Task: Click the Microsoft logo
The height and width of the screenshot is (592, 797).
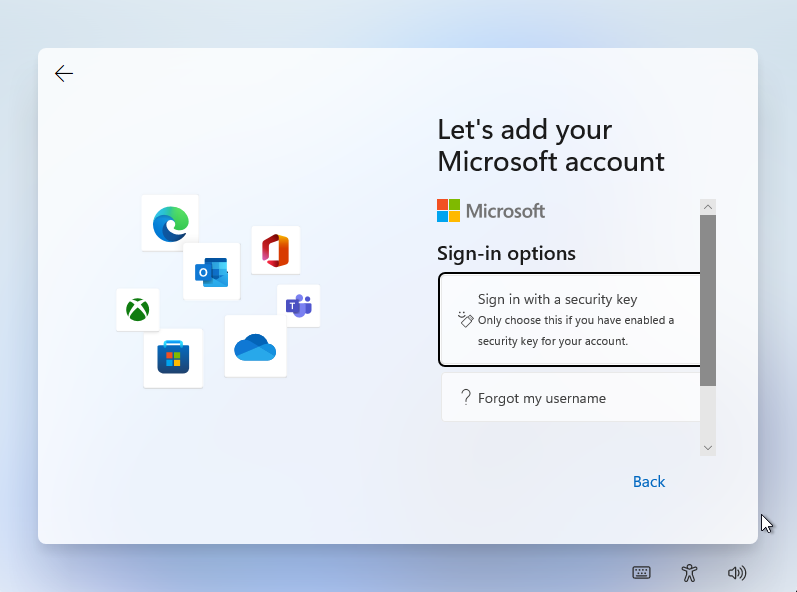Action: pyautogui.click(x=491, y=211)
